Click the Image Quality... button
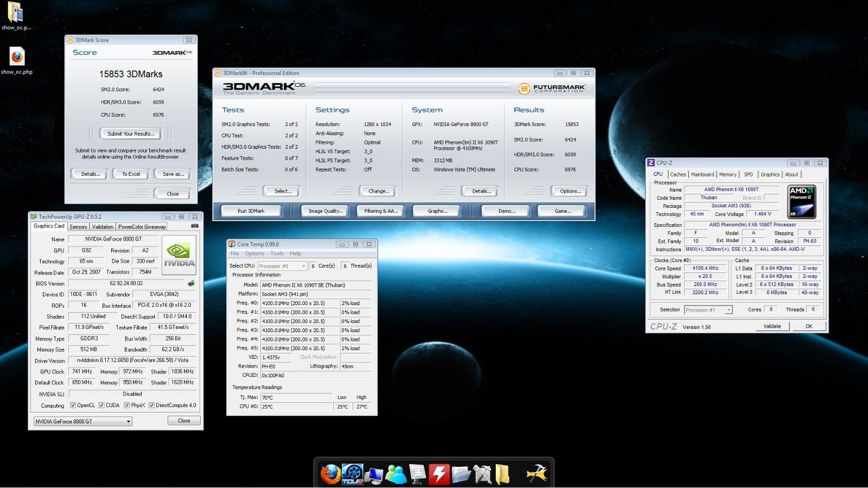Viewport: 868px width, 488px height. tap(325, 211)
